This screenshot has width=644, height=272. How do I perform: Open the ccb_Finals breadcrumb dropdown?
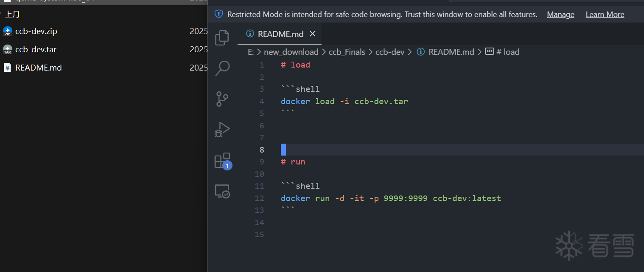pos(347,52)
